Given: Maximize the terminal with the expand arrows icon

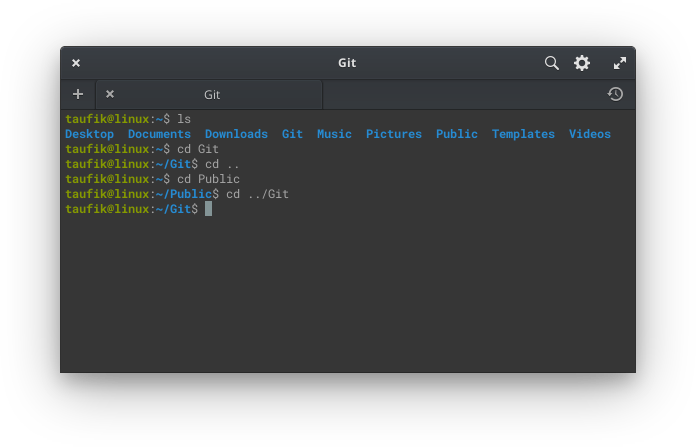Looking at the screenshot, I should (620, 63).
